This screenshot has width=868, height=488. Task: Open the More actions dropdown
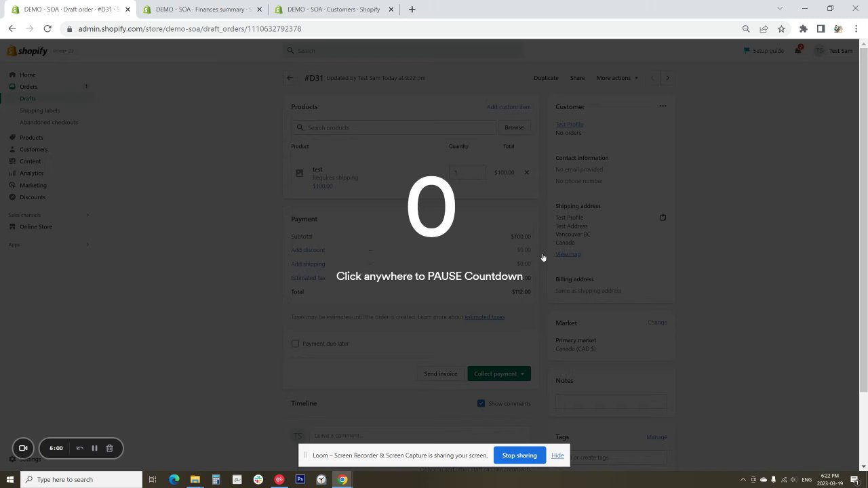tap(617, 78)
